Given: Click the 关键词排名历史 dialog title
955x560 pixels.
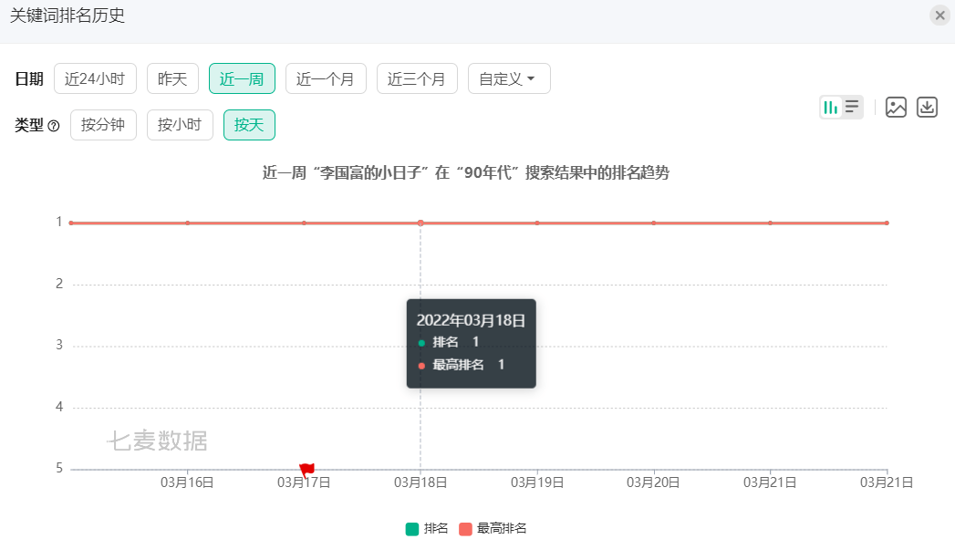Looking at the screenshot, I should [x=67, y=16].
